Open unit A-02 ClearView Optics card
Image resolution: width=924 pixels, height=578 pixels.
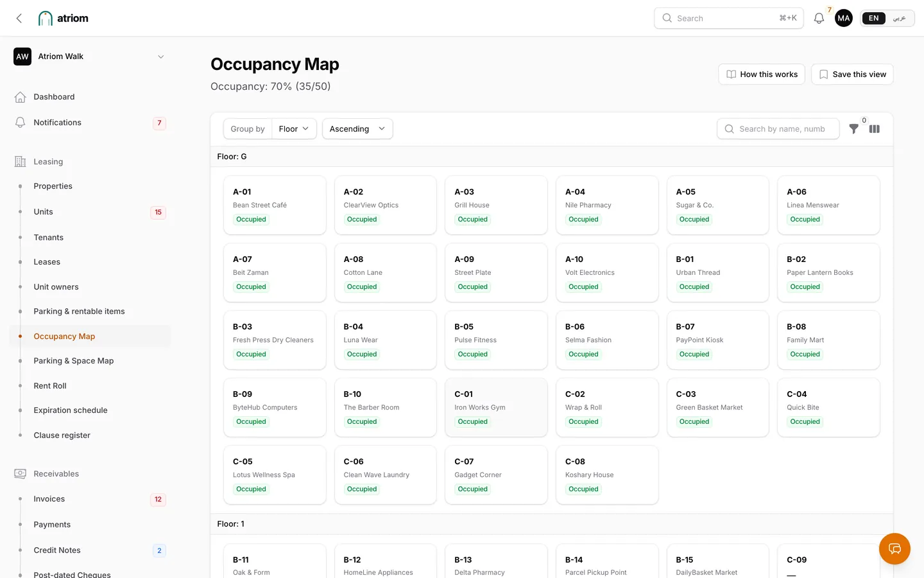[386, 205]
